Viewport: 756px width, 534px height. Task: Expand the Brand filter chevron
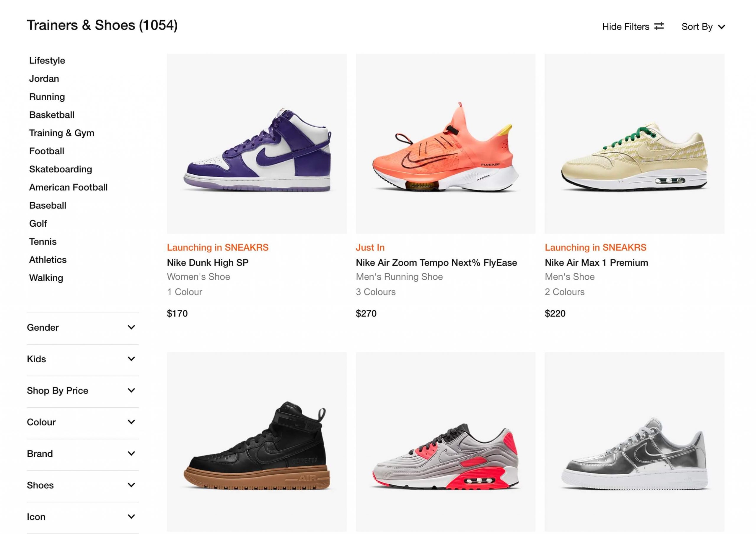(x=131, y=454)
